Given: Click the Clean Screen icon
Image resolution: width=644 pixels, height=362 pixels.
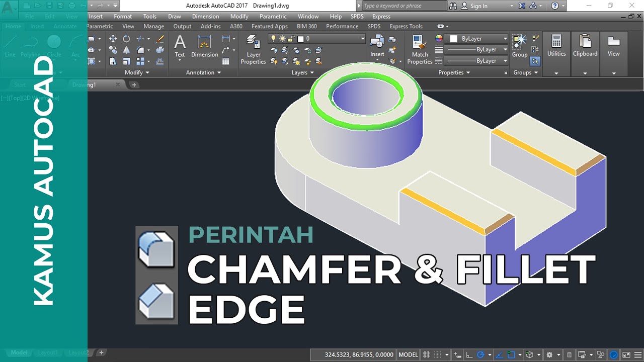Looking at the screenshot, I should point(625,354).
